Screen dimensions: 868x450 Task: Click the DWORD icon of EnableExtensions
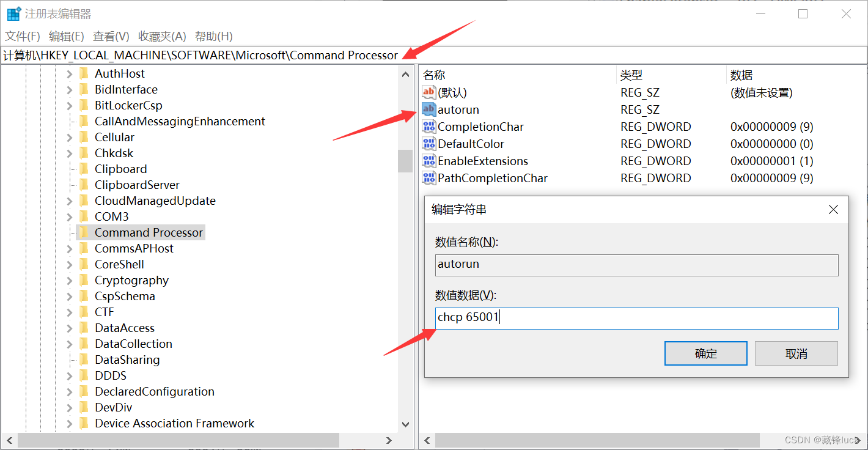429,161
